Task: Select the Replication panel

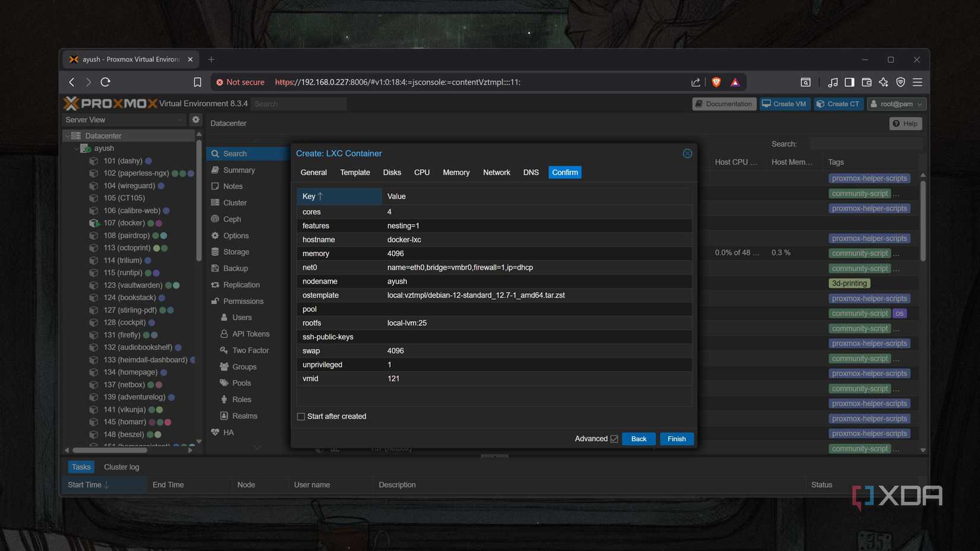Action: [x=241, y=284]
